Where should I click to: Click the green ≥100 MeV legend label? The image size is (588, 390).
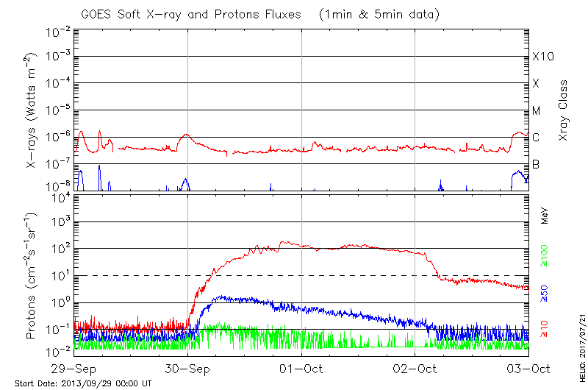(x=545, y=255)
